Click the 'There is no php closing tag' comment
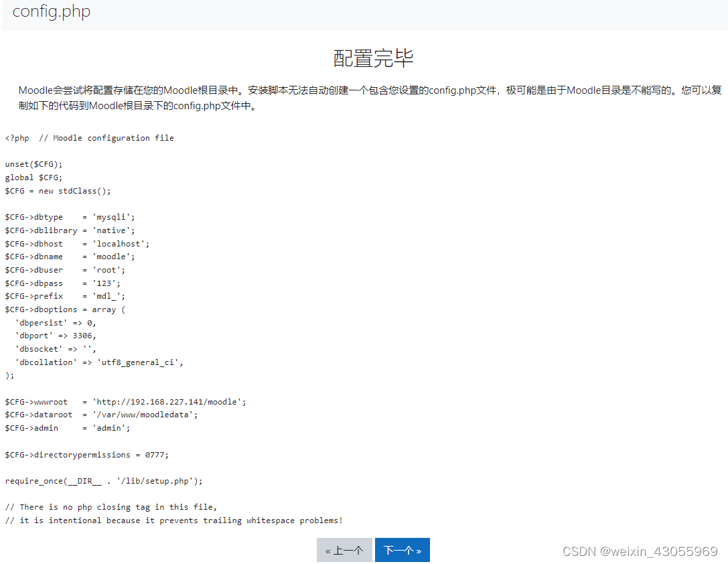Image resolution: width=728 pixels, height=564 pixels. 111,507
